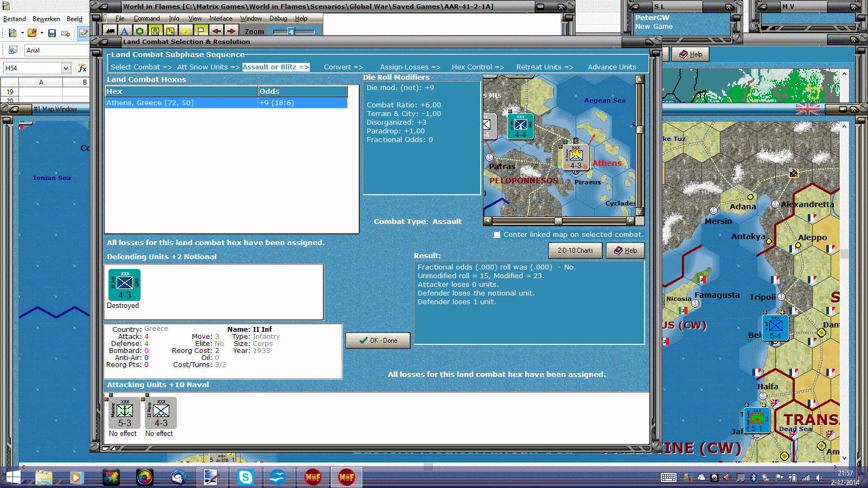The image size is (868, 488).
Task: Click the combat map horizontal scrollbar thumb
Action: (x=558, y=221)
